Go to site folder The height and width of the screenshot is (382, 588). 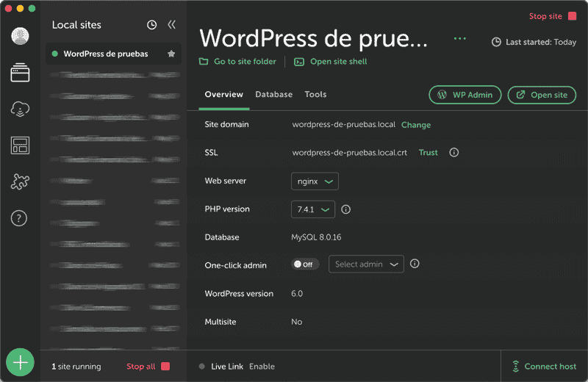[237, 62]
